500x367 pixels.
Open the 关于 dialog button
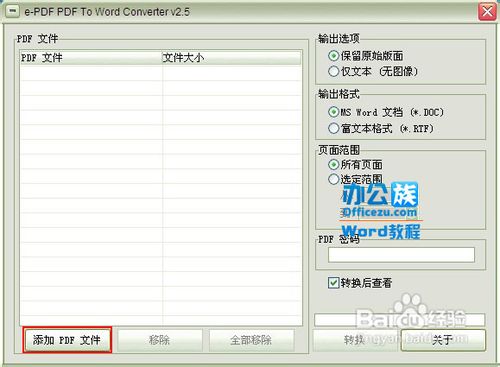click(x=443, y=340)
